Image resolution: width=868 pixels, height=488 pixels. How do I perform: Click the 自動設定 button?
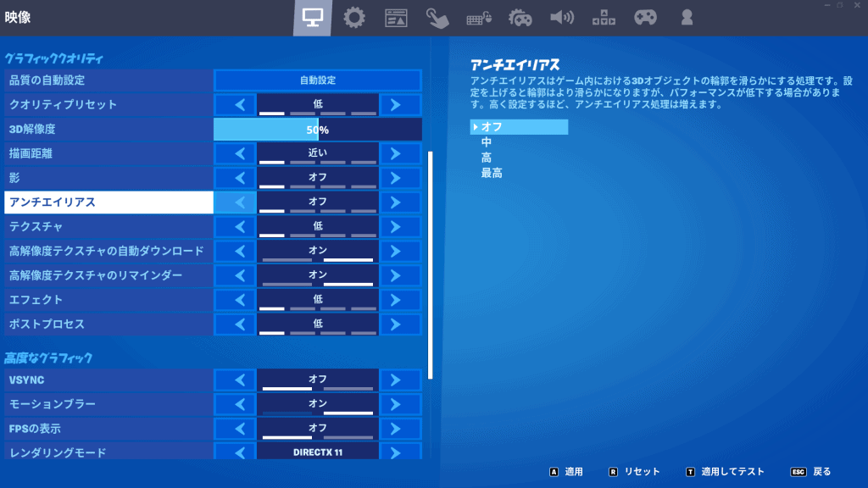pyautogui.click(x=318, y=80)
